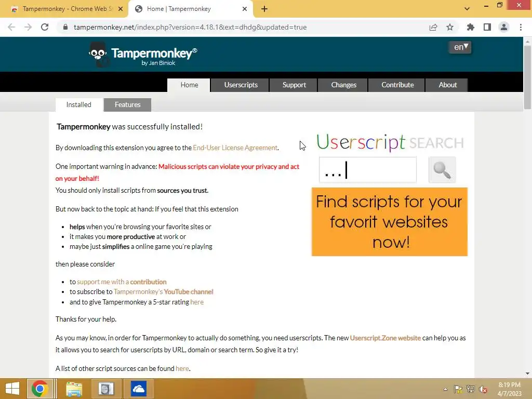Toggle the Chrome side panel icon
This screenshot has width=532, height=399.
pyautogui.click(x=487, y=27)
